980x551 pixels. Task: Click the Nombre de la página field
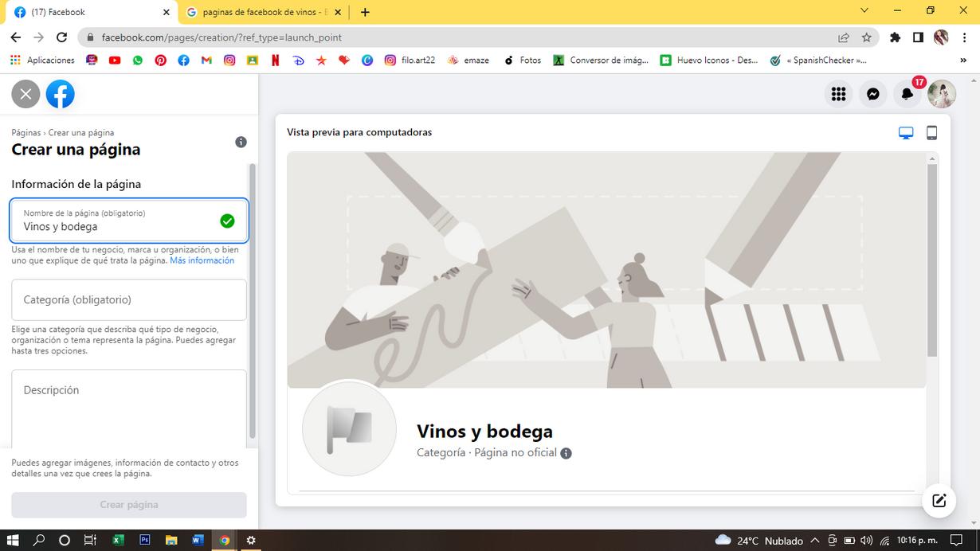coord(129,221)
